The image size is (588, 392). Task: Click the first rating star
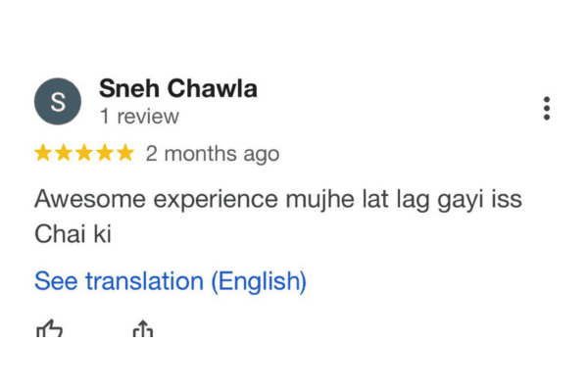44,154
